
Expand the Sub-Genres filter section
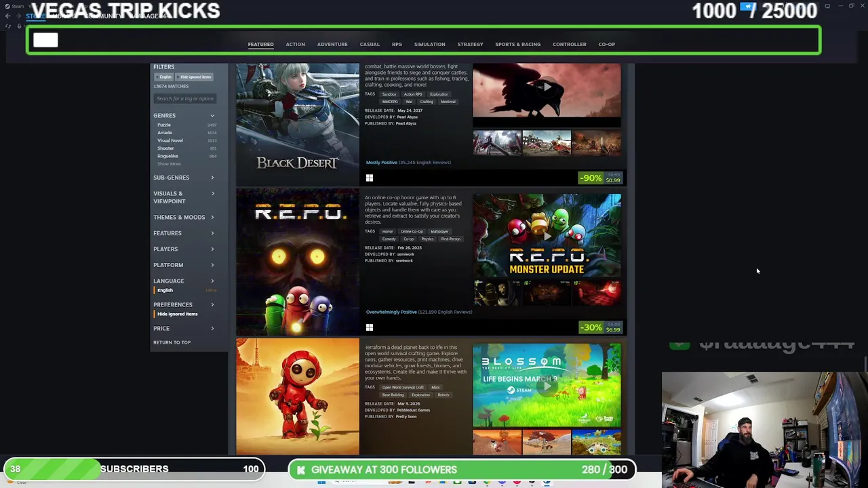coord(184,178)
